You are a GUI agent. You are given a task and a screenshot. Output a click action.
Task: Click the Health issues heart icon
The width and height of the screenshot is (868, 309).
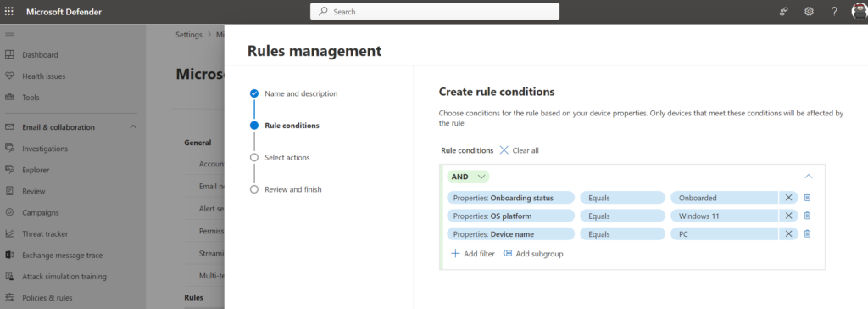(9, 76)
